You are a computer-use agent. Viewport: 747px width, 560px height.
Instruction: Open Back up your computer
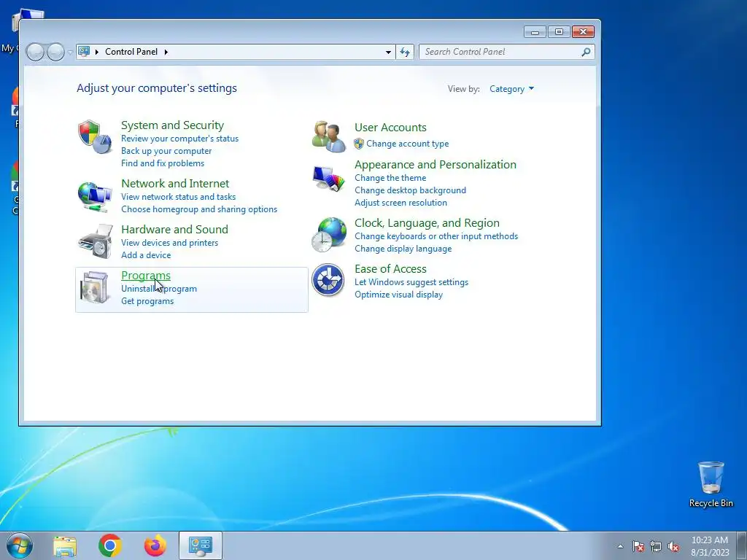point(166,151)
